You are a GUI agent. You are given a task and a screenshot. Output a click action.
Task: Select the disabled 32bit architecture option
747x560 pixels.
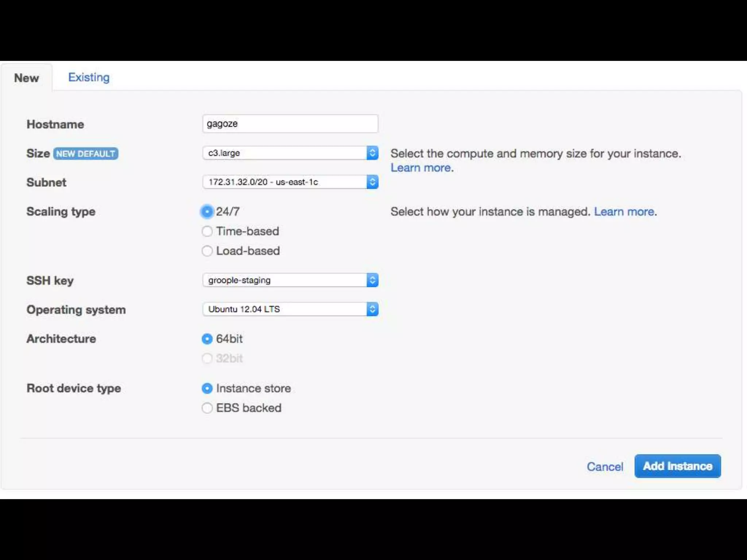point(207,358)
